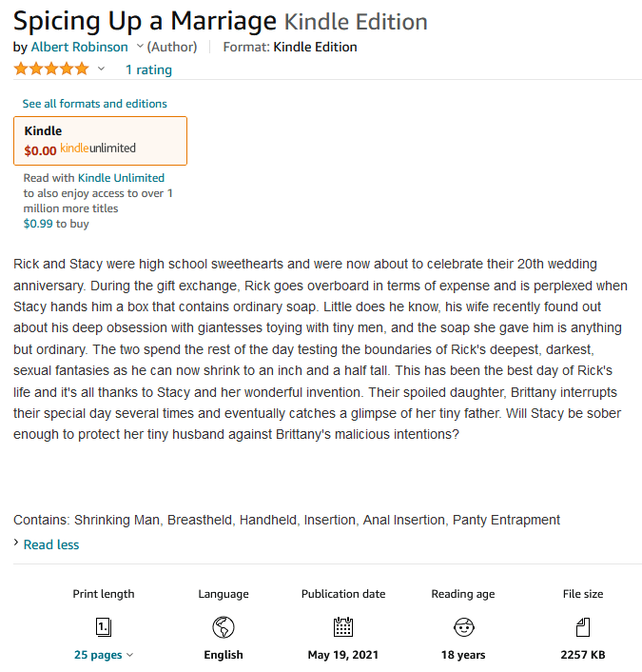Open the Kindle Unlimited link
Viewport: 642px width, 672px height.
tap(121, 178)
